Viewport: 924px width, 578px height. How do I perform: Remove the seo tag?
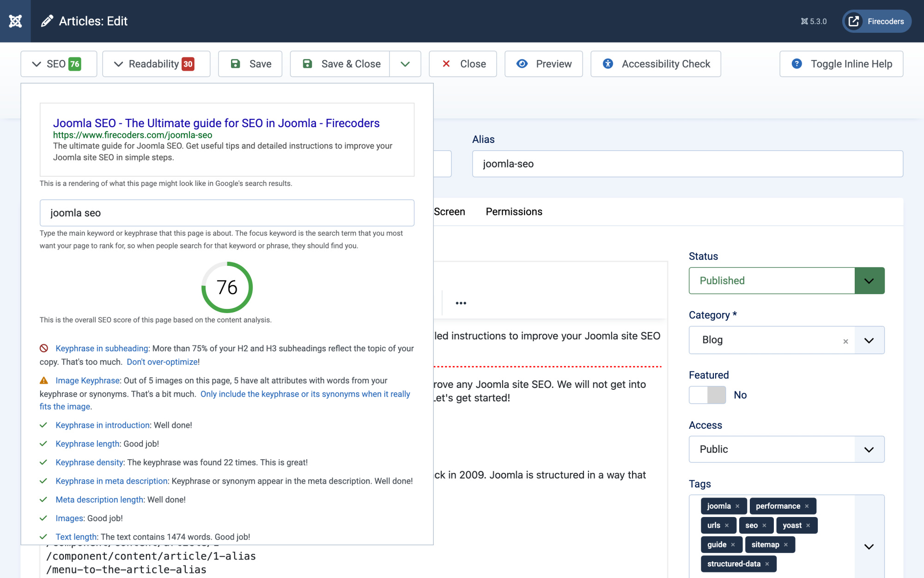tap(764, 525)
